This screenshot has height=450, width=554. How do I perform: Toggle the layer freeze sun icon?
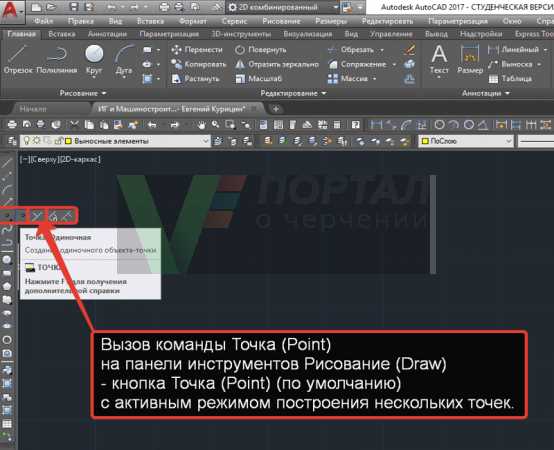36,141
